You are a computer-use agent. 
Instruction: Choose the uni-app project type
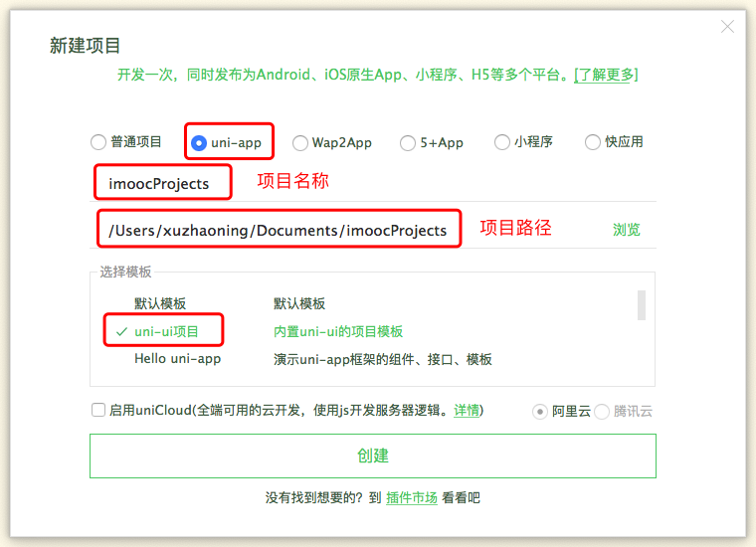(199, 143)
